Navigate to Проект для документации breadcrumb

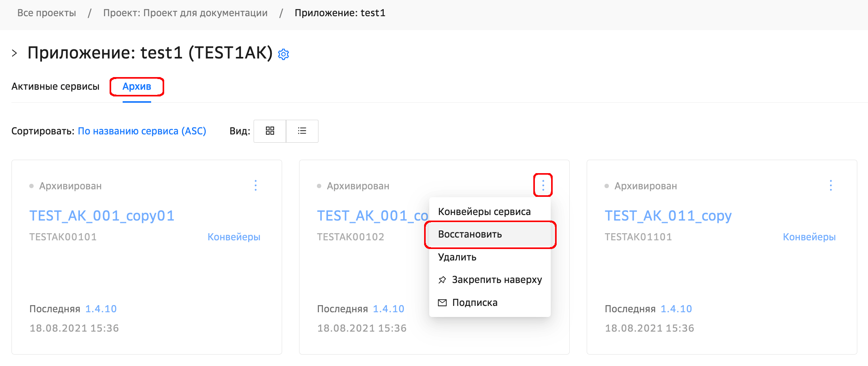185,13
